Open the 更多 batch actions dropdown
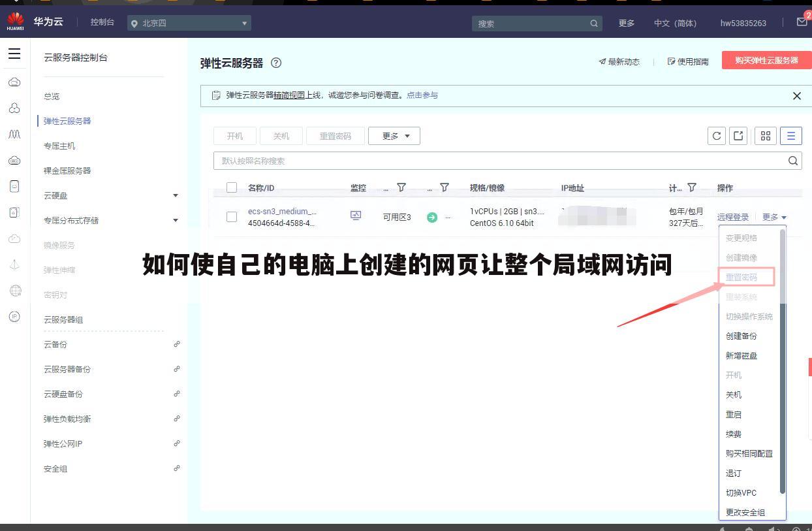Screen dimensions: 812x531 394,136
